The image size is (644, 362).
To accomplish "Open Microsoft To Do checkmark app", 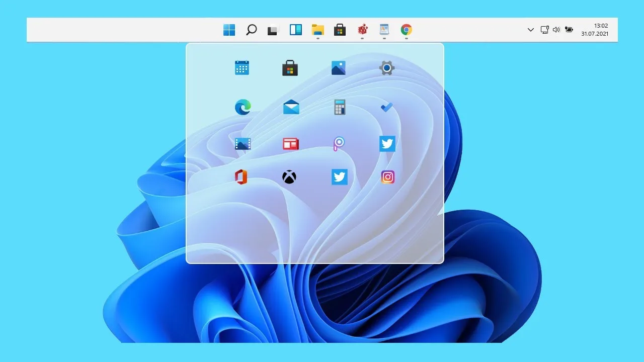I will [387, 107].
